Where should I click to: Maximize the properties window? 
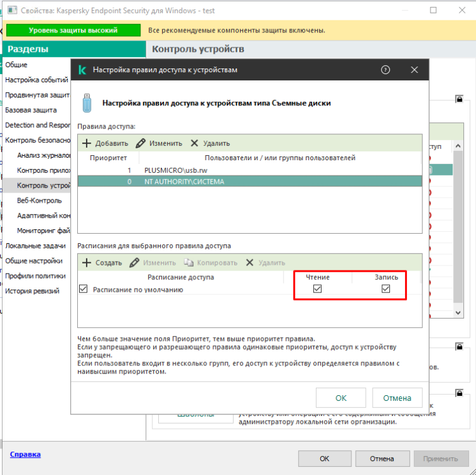coord(434,10)
